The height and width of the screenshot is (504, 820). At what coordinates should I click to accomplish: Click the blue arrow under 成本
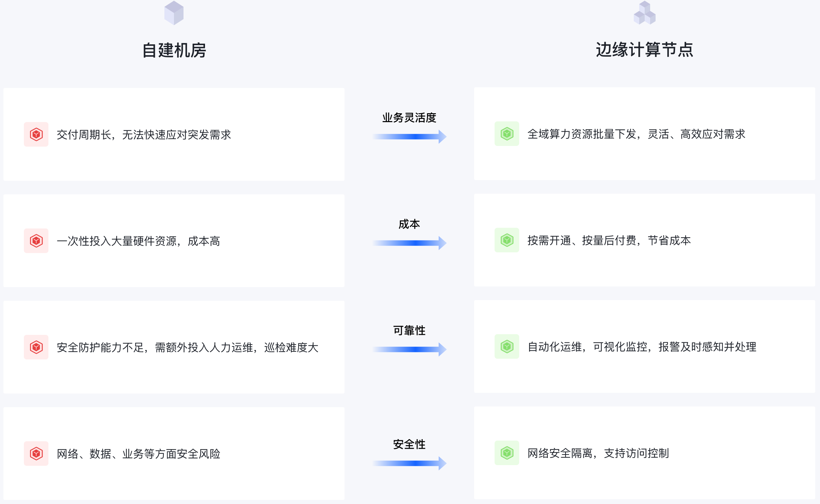(x=409, y=243)
